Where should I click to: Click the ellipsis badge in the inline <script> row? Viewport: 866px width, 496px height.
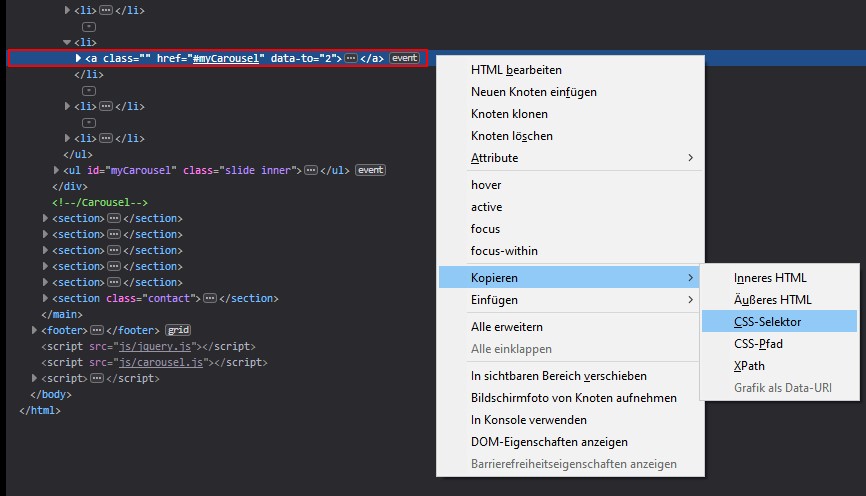click(x=97, y=378)
